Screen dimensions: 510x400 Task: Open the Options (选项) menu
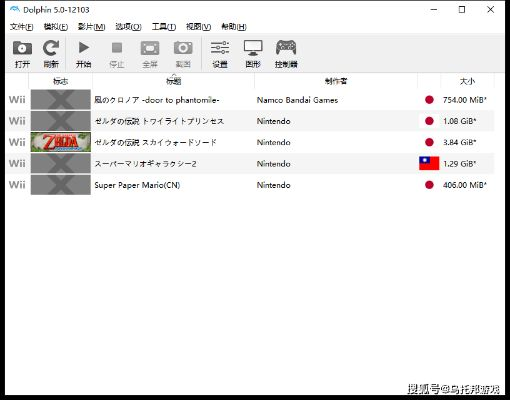click(x=128, y=27)
